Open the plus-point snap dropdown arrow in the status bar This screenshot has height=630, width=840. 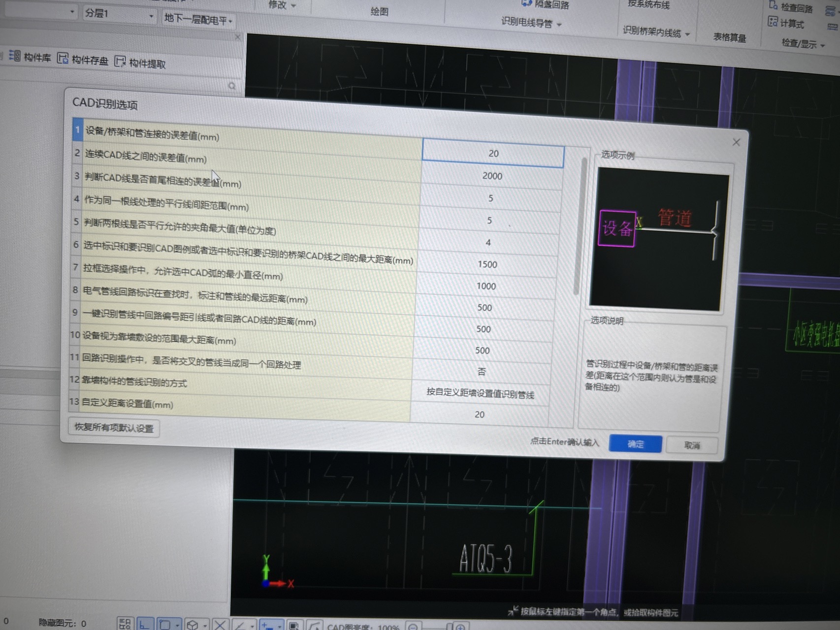[x=279, y=627]
